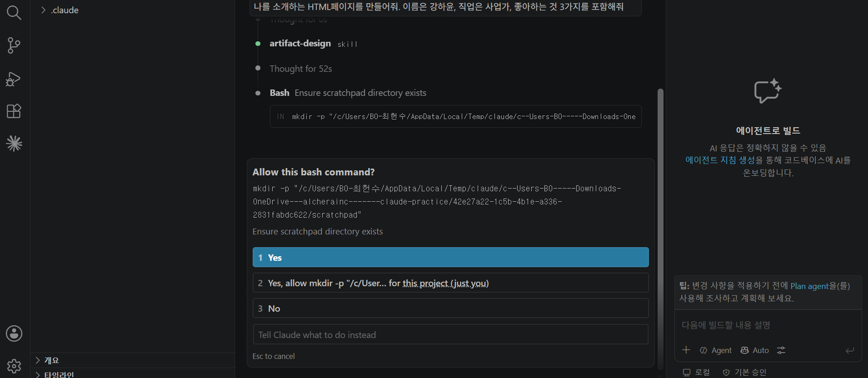Image resolution: width=868 pixels, height=378 pixels.
Task: Open the Search view in activity bar
Action: coord(14,13)
